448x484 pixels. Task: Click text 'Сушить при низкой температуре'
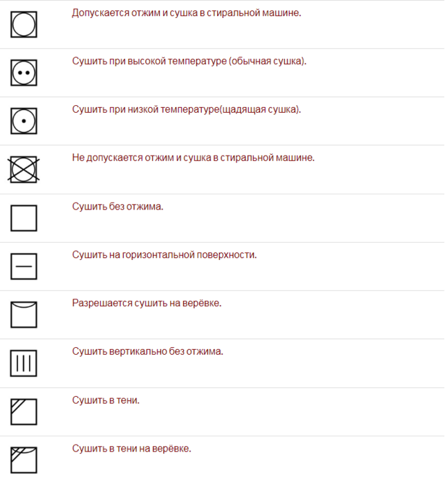pos(146,110)
